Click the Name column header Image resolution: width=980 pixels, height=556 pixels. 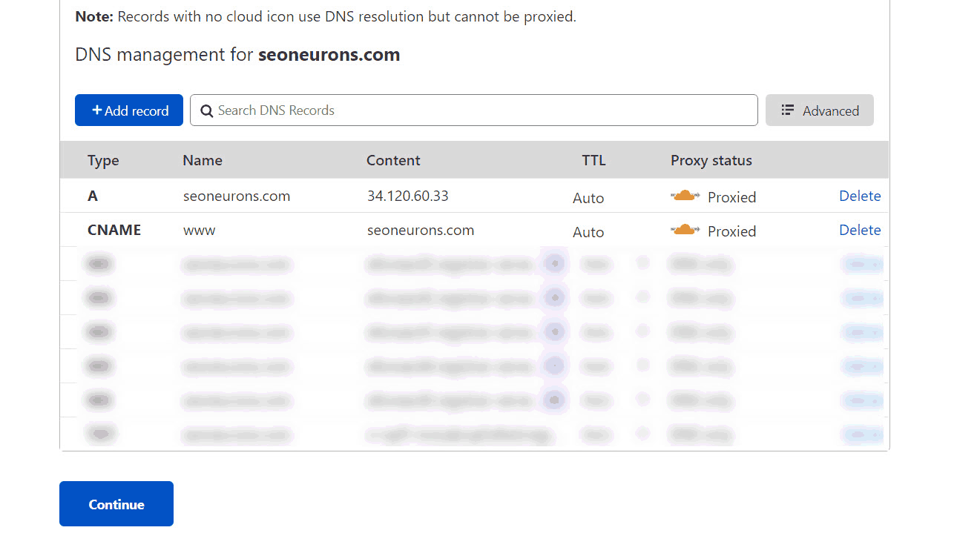203,160
